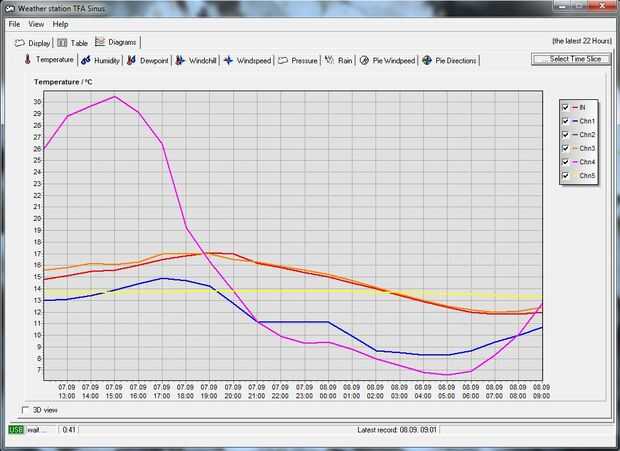Toggle the IN series checkbox
620x451 pixels.
click(565, 107)
